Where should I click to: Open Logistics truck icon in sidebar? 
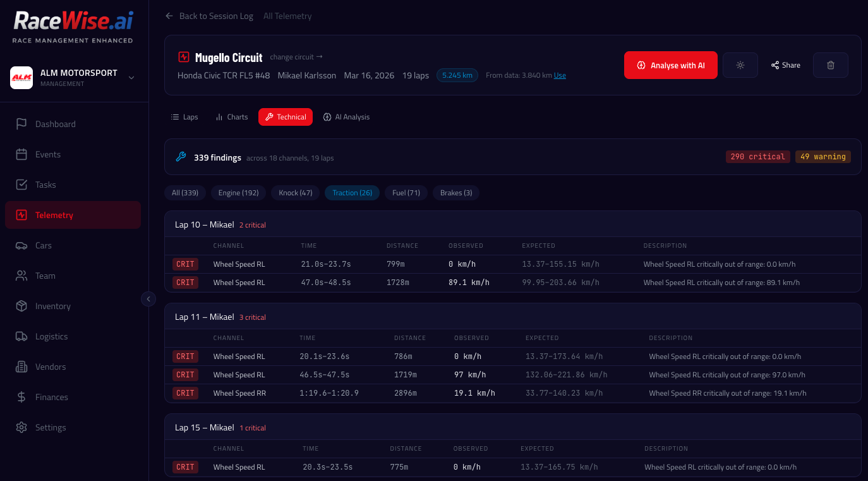click(x=21, y=336)
